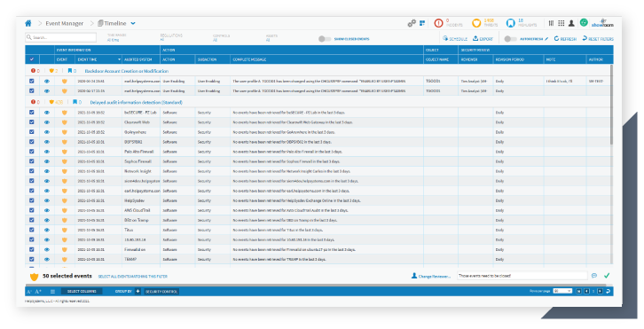Focus the Search input field

pyautogui.click(x=61, y=37)
